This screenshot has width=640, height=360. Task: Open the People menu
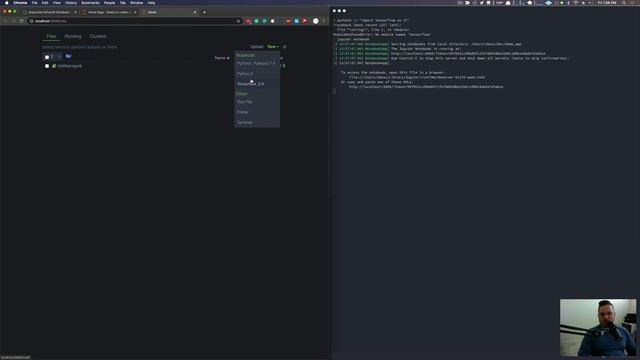109,3
